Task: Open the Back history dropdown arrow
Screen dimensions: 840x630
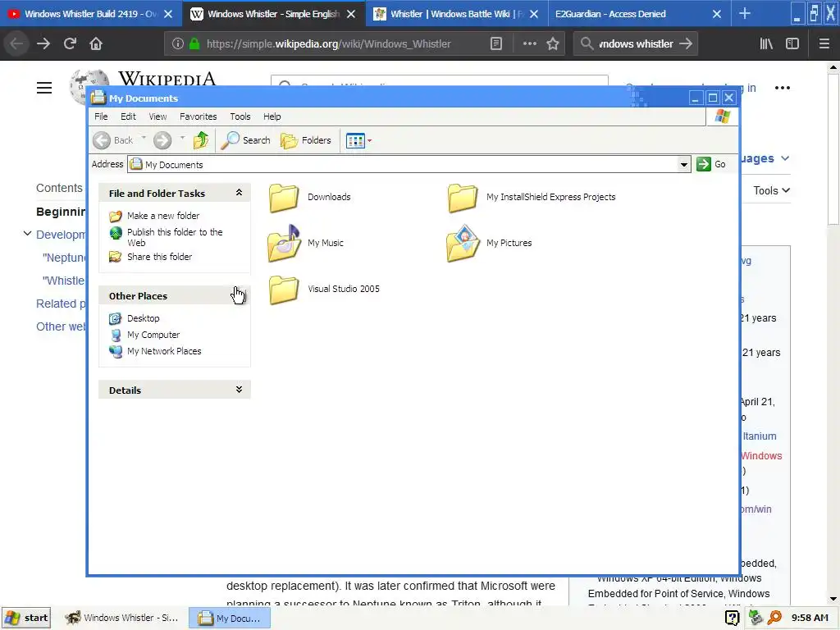Action: coord(144,139)
